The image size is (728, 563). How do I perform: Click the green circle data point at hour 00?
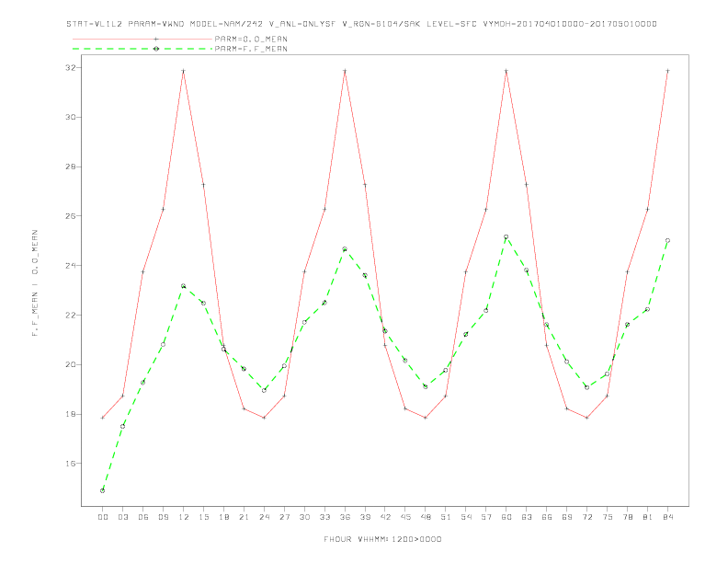tap(103, 490)
